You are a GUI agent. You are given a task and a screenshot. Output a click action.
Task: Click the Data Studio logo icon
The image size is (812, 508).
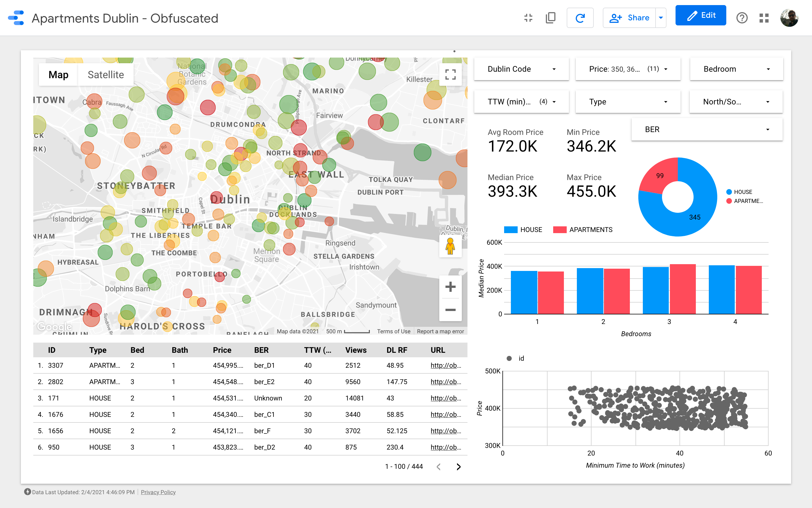(x=16, y=18)
